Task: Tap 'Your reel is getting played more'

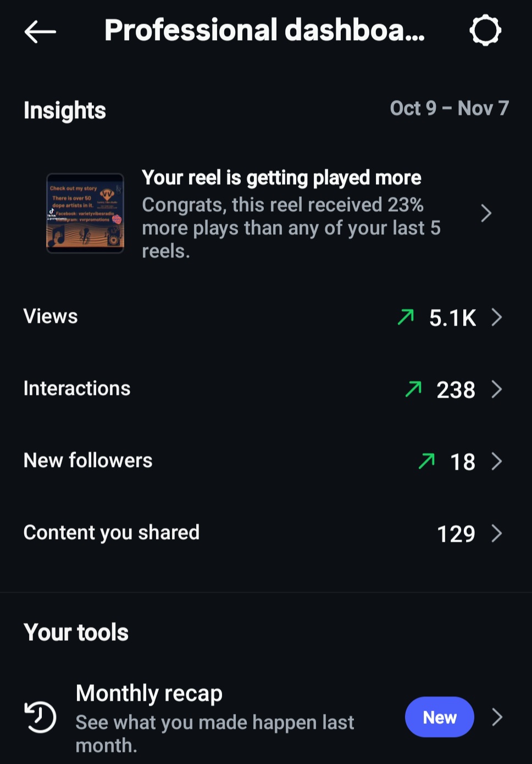Action: (281, 178)
